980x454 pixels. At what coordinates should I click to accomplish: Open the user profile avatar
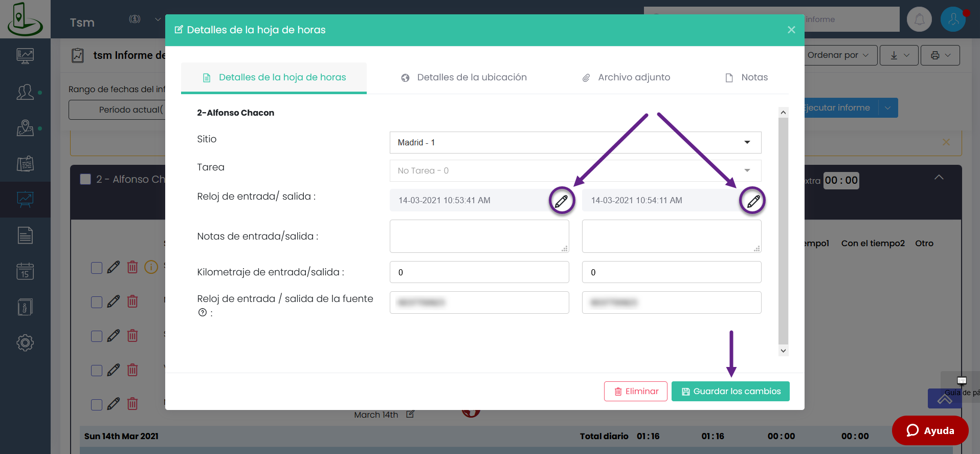tap(953, 19)
